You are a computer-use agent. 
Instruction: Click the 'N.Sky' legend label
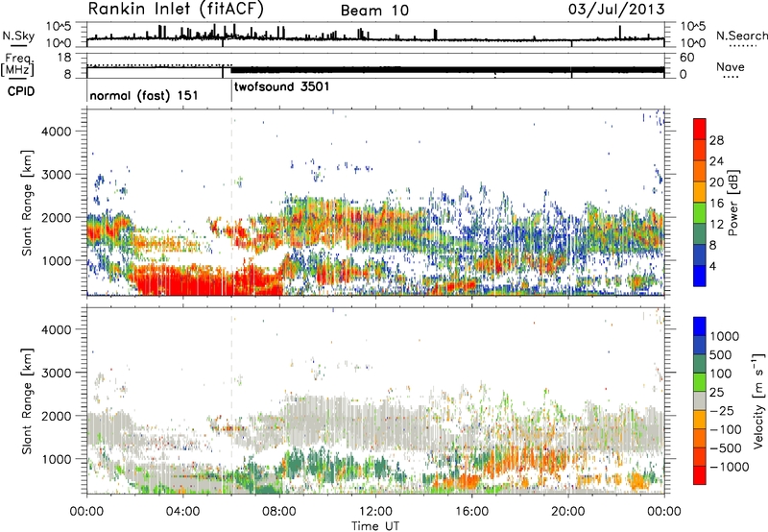pos(18,36)
